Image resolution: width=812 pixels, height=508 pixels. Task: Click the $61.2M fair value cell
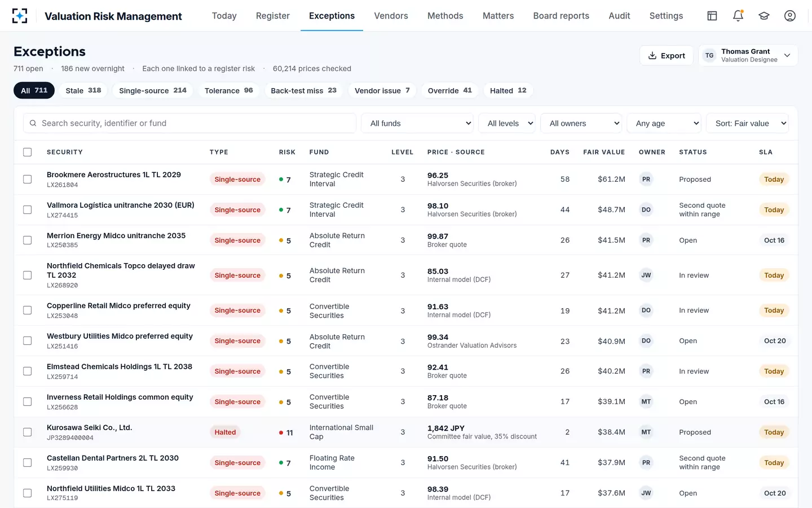tap(611, 179)
